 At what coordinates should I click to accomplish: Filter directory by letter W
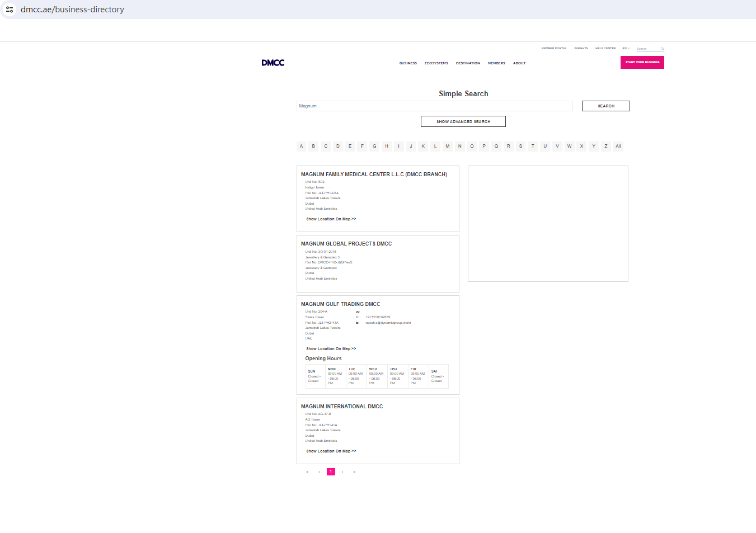point(570,147)
